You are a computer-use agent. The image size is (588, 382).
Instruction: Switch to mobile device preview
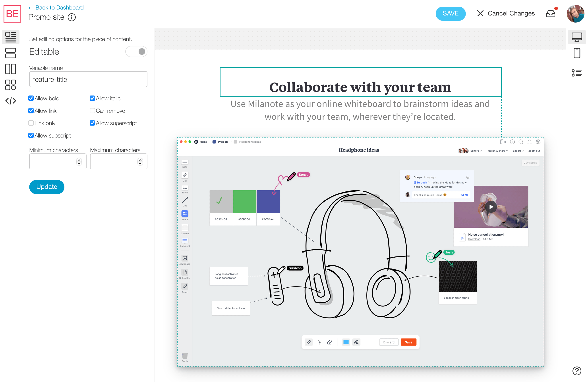577,53
